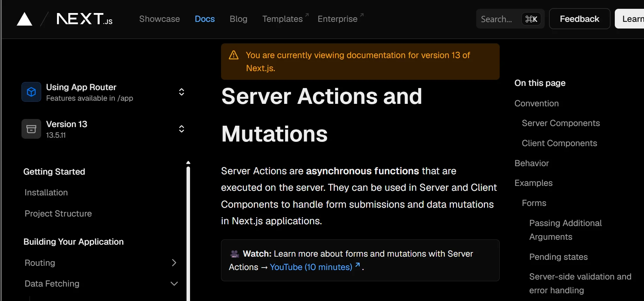Open the Project Structure doc page
The image size is (644, 301).
pyautogui.click(x=58, y=214)
